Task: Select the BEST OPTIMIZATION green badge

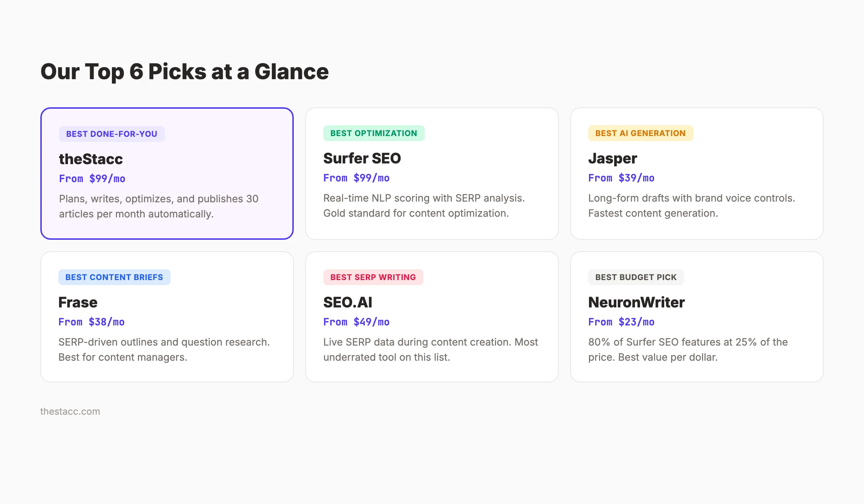Action: 374,133
